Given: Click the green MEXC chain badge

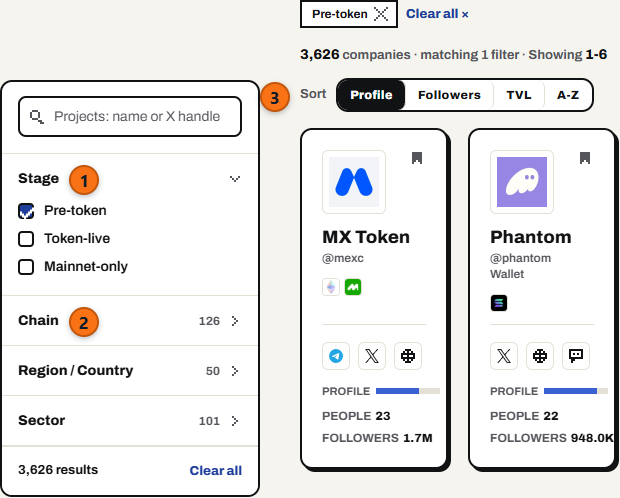Looking at the screenshot, I should 353,287.
